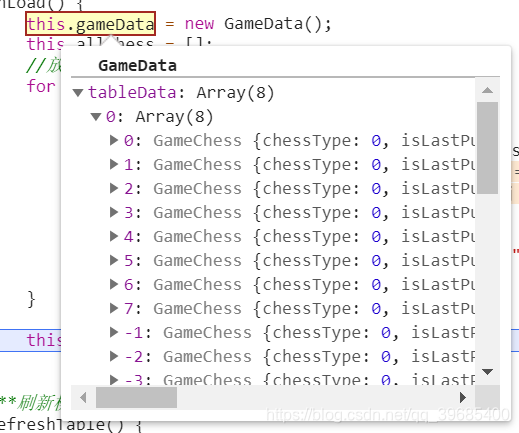Expand GameChess entry at index 1
This screenshot has height=433, width=519.
[114, 164]
